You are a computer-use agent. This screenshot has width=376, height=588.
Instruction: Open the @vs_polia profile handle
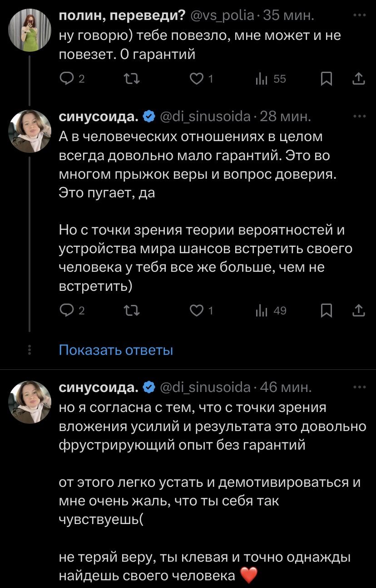pyautogui.click(x=222, y=16)
